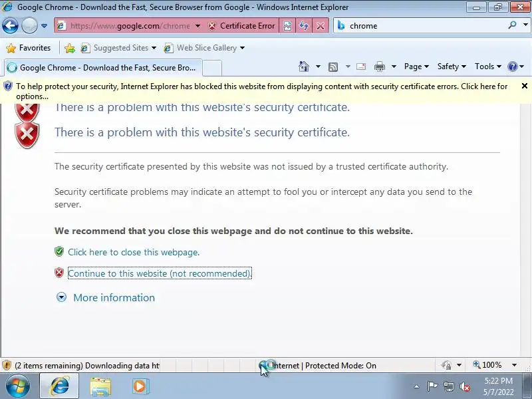Open the Certificate Error security report
Image resolution: width=532 pixels, height=399 pixels.
pyautogui.click(x=241, y=26)
